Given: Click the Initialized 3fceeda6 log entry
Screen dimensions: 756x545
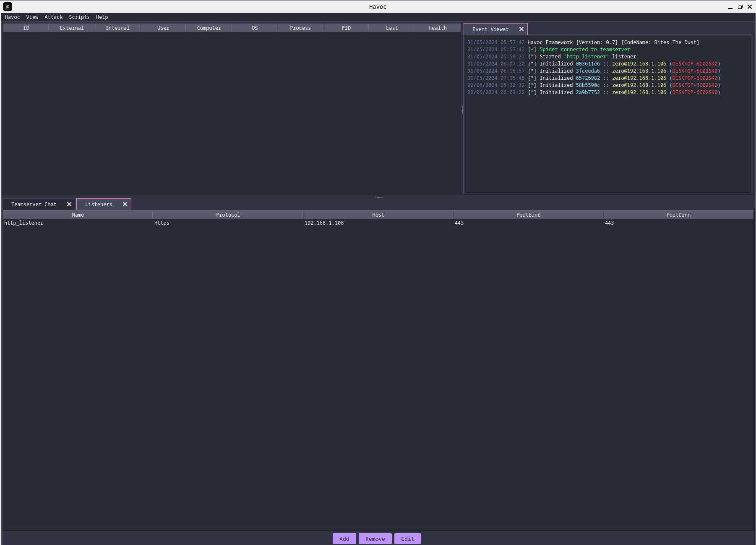Looking at the screenshot, I should (594, 71).
